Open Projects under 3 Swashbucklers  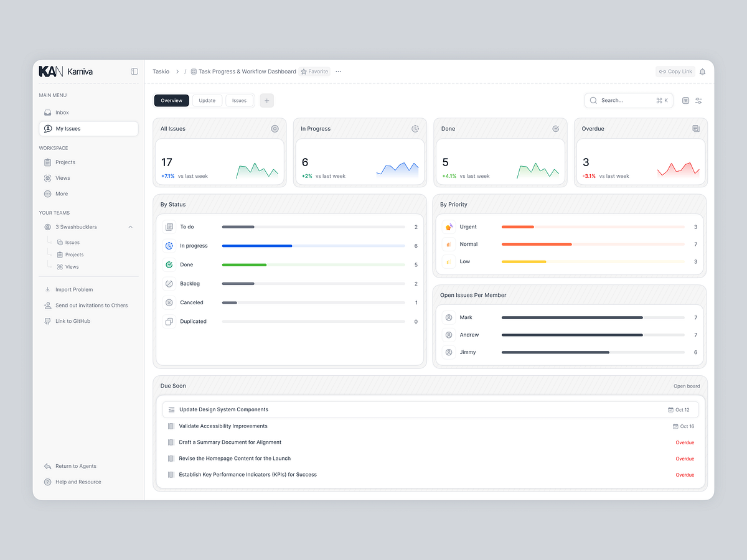[74, 254]
